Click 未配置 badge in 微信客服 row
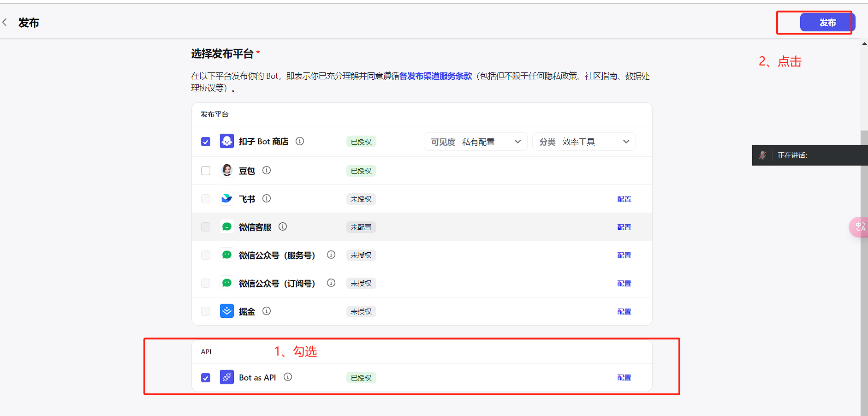868x416 pixels. point(361,227)
